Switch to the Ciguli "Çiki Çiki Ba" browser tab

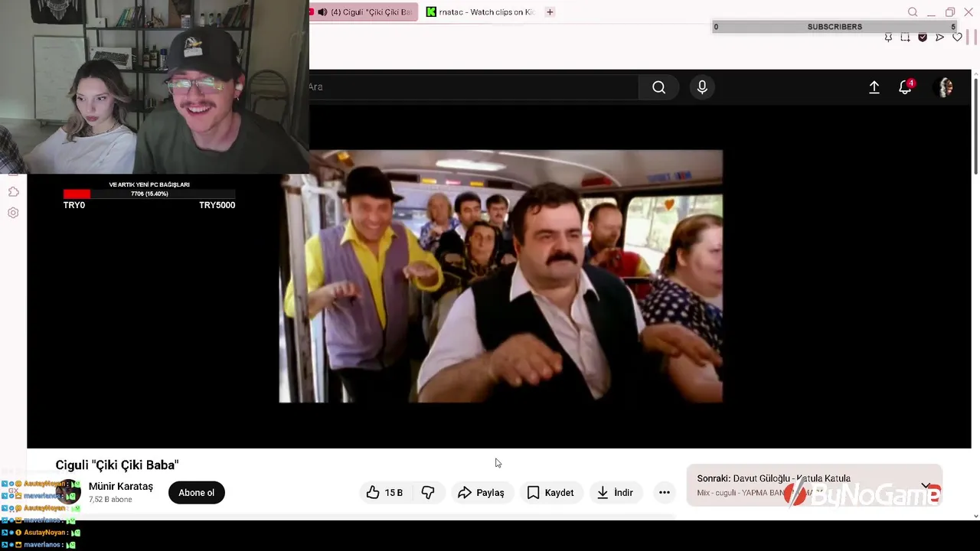pos(364,12)
